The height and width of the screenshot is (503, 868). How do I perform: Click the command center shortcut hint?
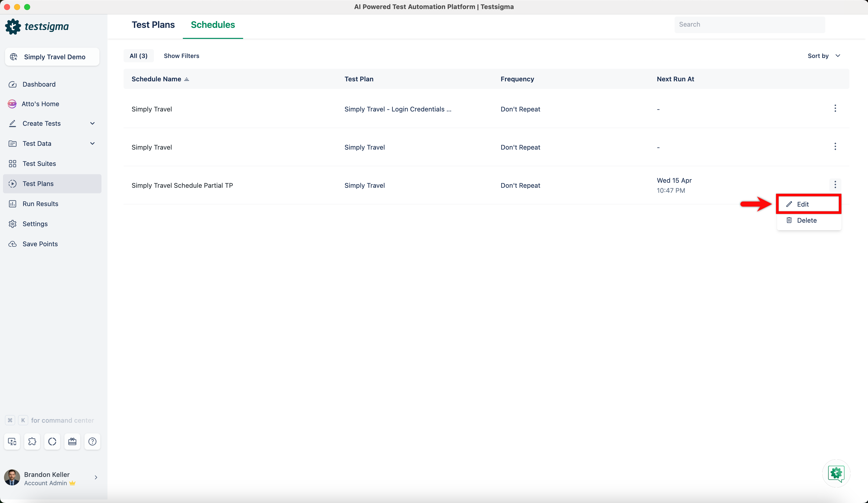49,420
